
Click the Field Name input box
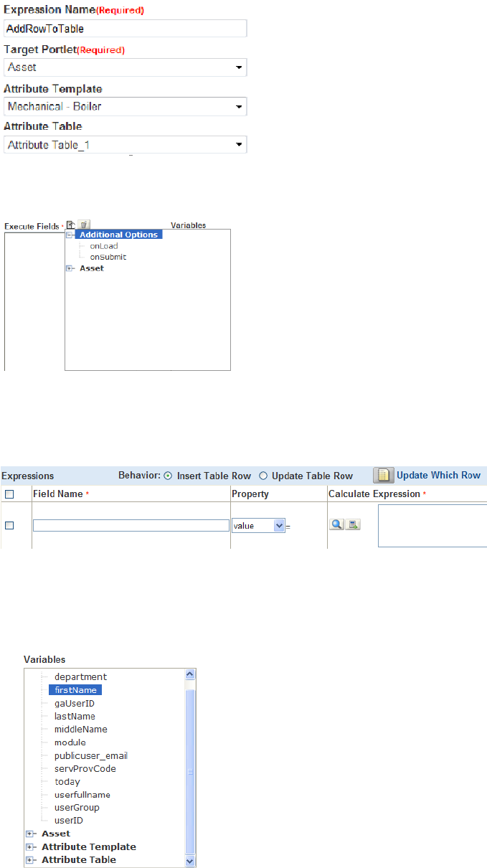tap(131, 525)
